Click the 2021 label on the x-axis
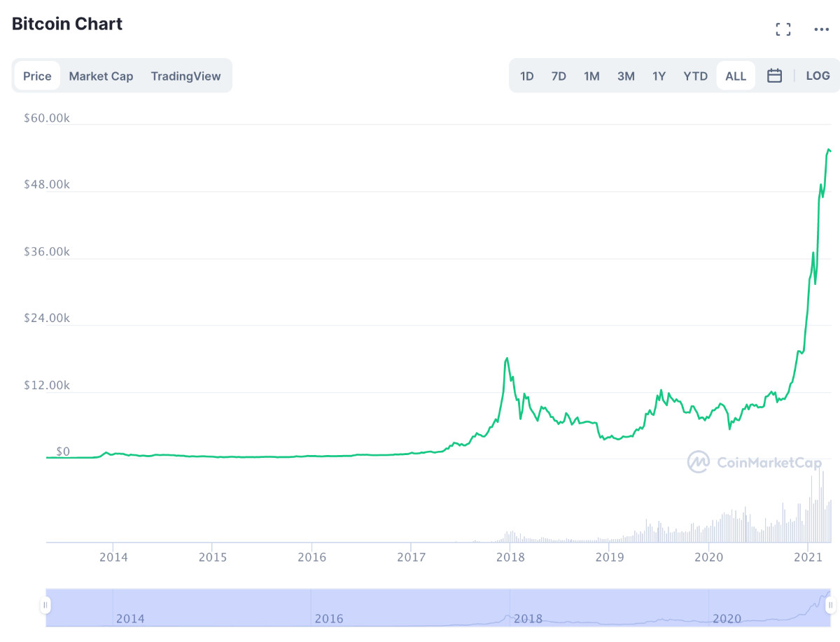This screenshot has width=840, height=642. pyautogui.click(x=811, y=557)
